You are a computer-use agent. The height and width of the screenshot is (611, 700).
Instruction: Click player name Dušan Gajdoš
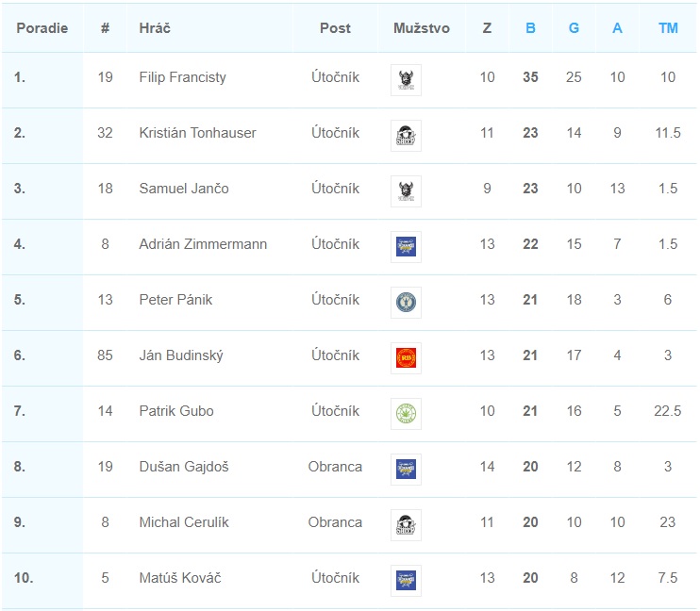(x=184, y=467)
